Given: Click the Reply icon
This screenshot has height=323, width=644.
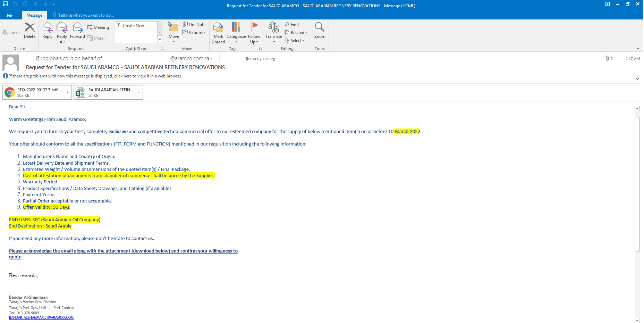Looking at the screenshot, I should [x=47, y=28].
